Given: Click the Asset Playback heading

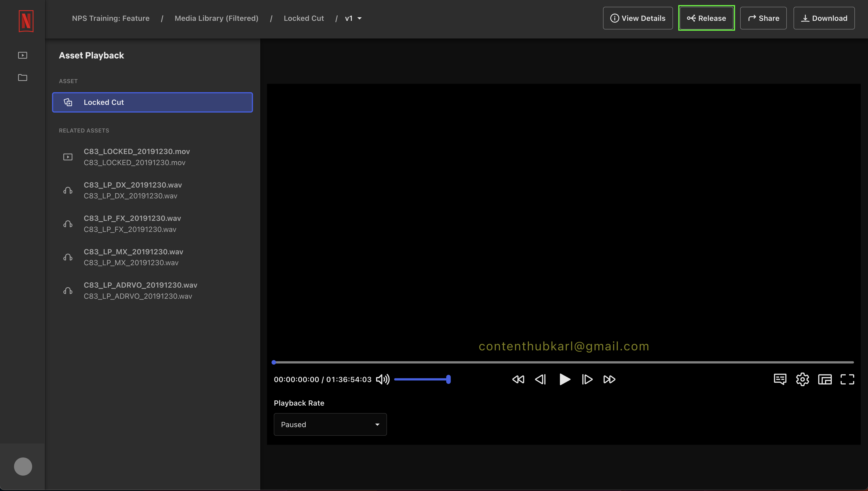Looking at the screenshot, I should (x=91, y=55).
